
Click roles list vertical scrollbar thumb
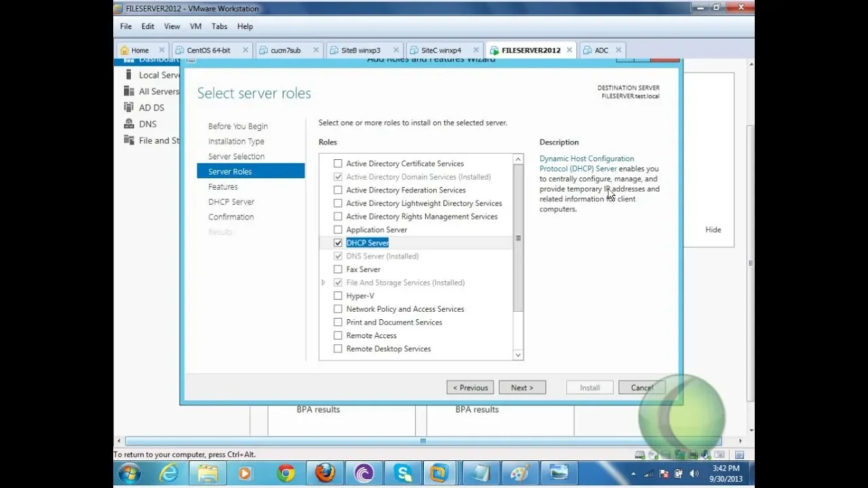tap(518, 239)
